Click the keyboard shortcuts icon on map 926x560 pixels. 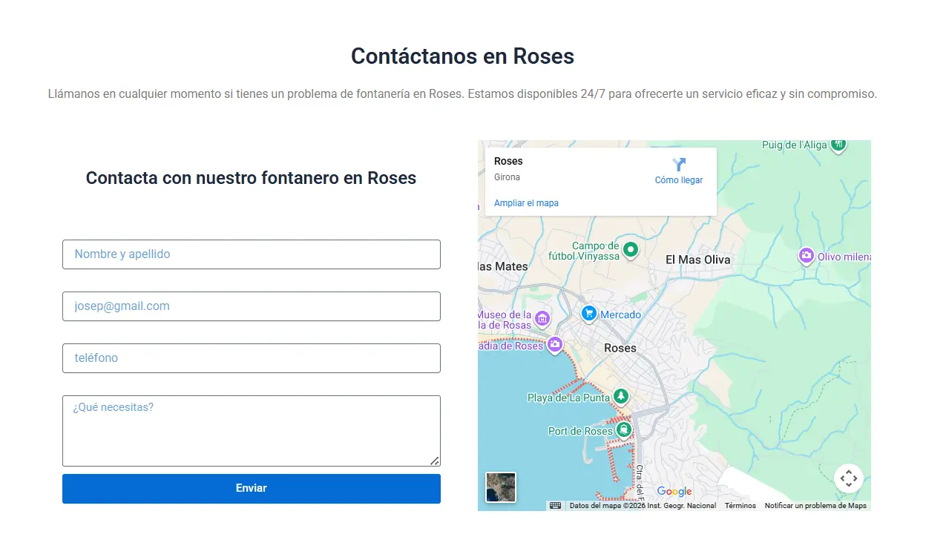(x=555, y=506)
